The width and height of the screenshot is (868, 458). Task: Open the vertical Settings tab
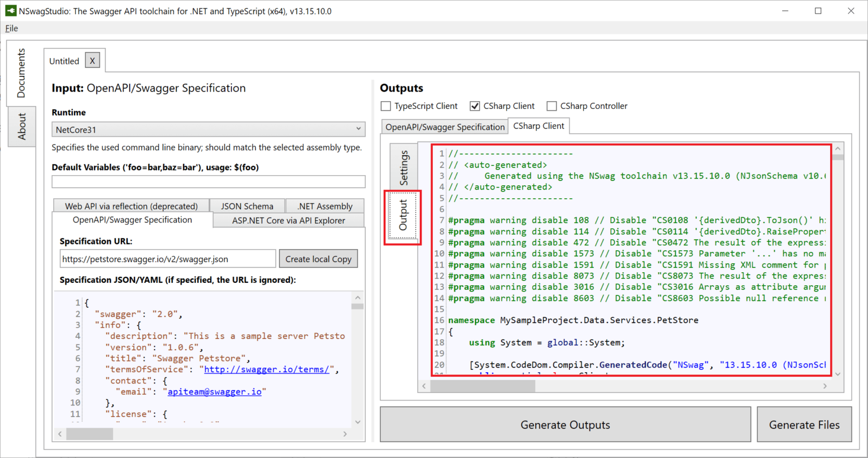point(404,167)
